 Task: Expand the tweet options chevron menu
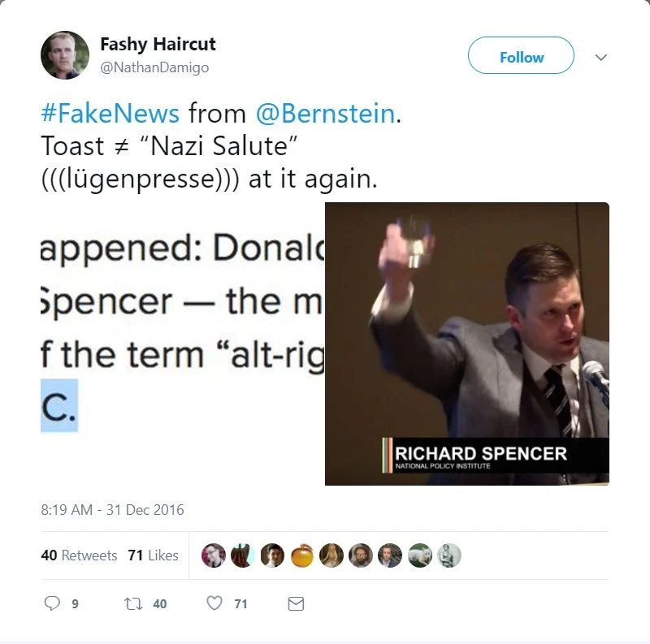click(601, 58)
